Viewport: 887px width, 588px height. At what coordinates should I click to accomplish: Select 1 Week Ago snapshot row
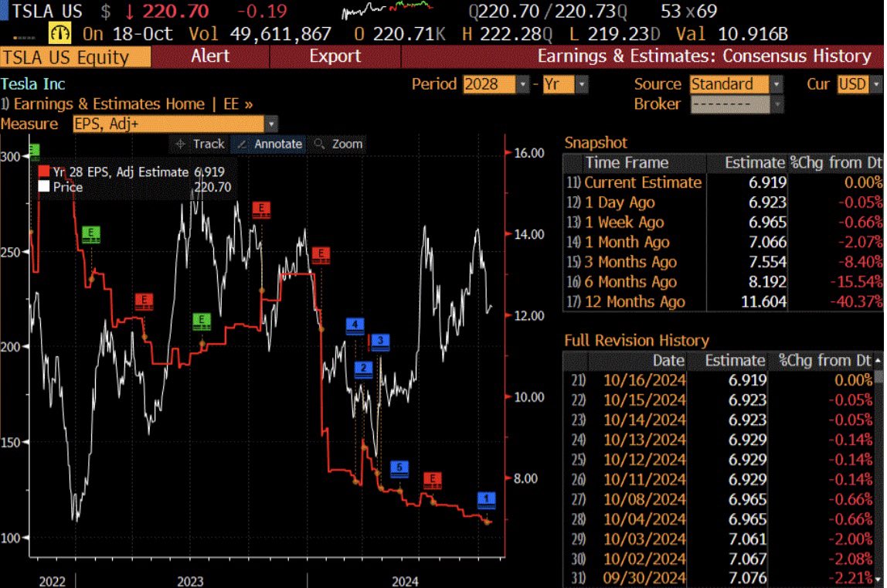(x=723, y=223)
